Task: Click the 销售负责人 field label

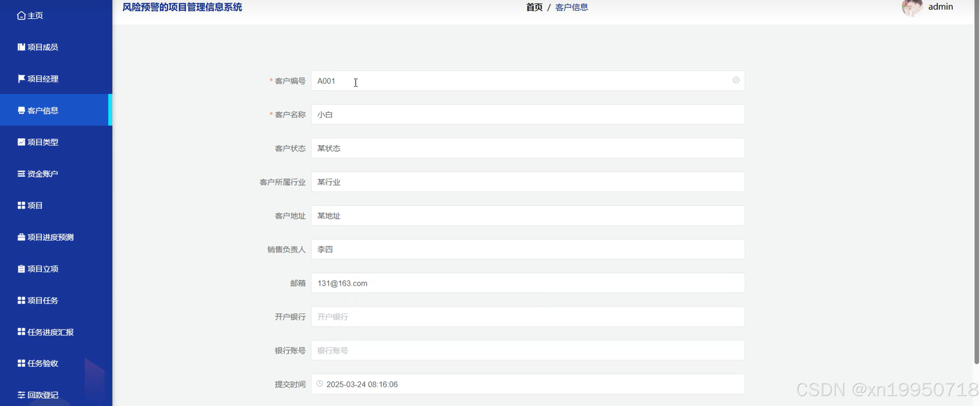Action: (x=286, y=249)
